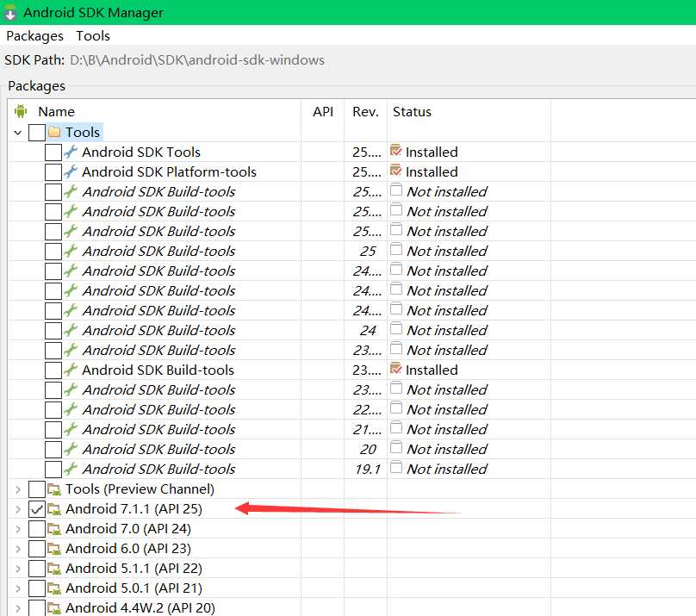Check the Android 6.0 (API 23) checkbox
This screenshot has width=696, height=616.
tap(37, 549)
